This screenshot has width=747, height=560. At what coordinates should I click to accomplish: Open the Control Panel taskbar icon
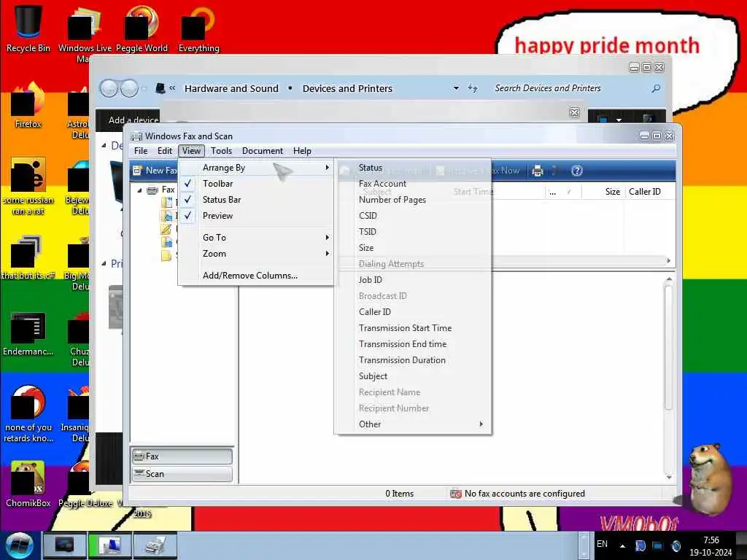(109, 545)
